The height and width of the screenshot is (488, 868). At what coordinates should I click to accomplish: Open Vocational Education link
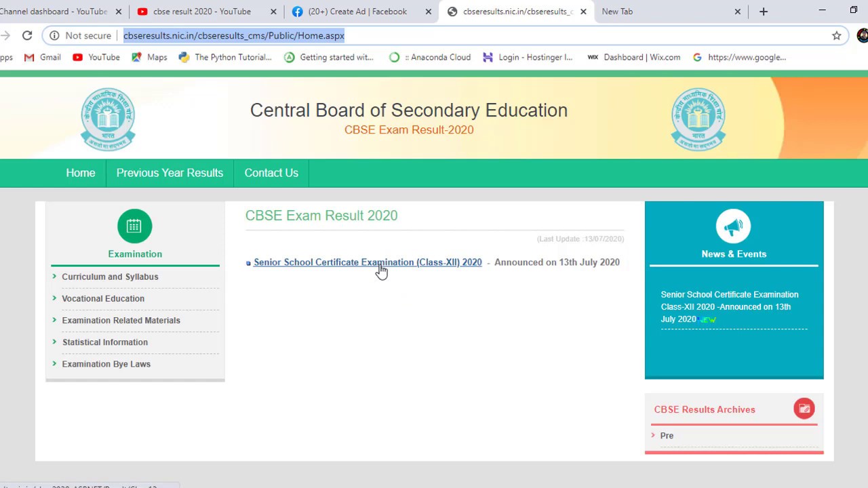[x=103, y=298]
